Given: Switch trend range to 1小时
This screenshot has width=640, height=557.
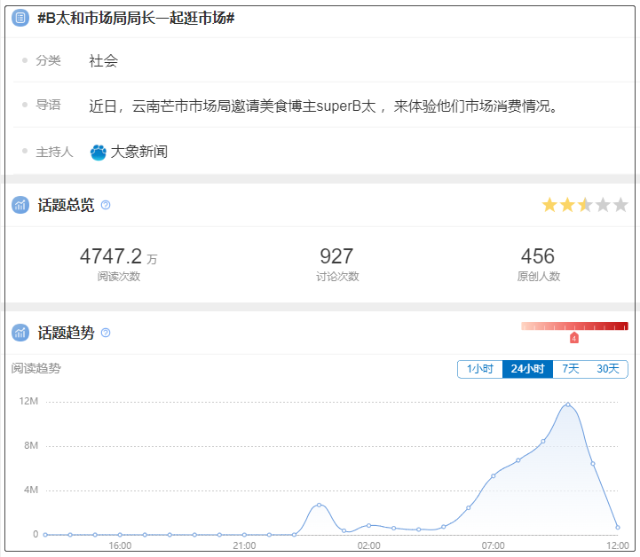Looking at the screenshot, I should [480, 369].
